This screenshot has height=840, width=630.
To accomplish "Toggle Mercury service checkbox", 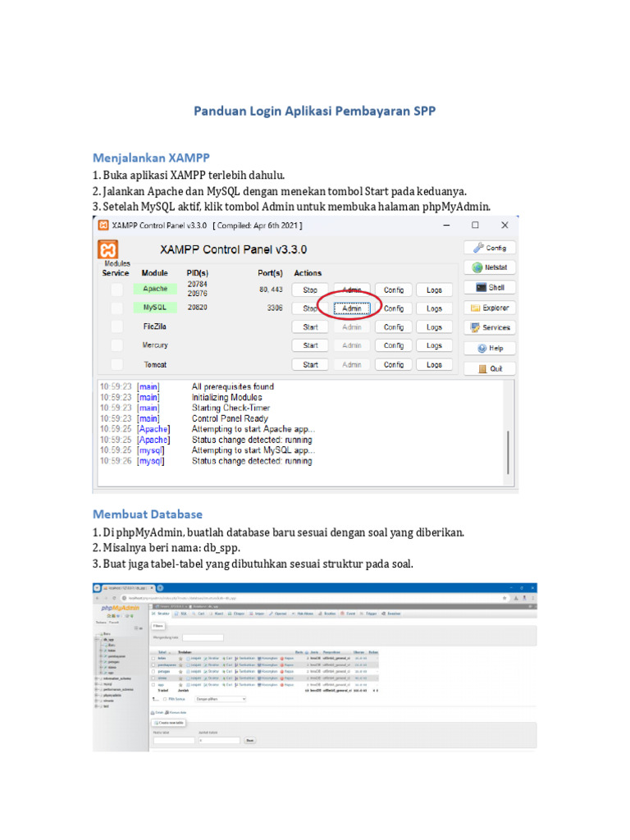I will coord(116,345).
